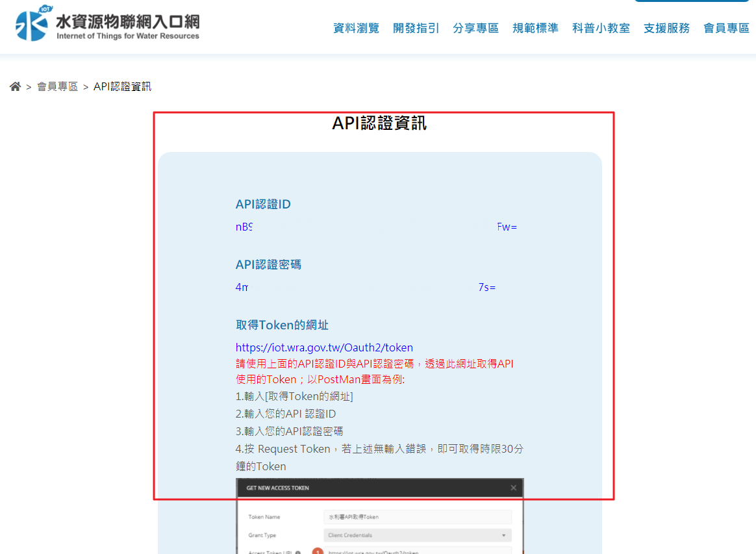
Task: Open the 開發指引 menu
Action: (416, 29)
